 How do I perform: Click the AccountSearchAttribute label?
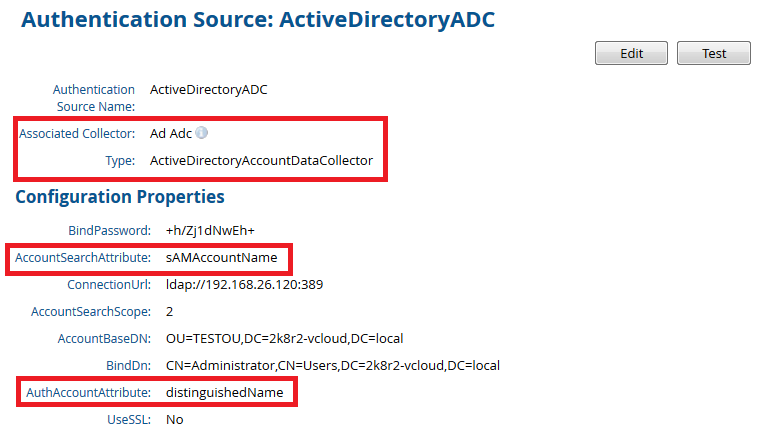pos(83,258)
